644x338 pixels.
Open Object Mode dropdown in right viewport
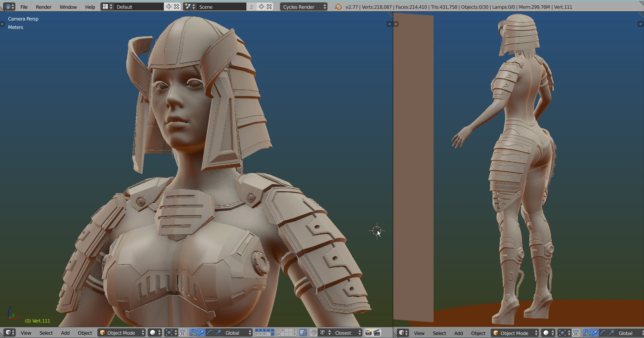coord(515,333)
